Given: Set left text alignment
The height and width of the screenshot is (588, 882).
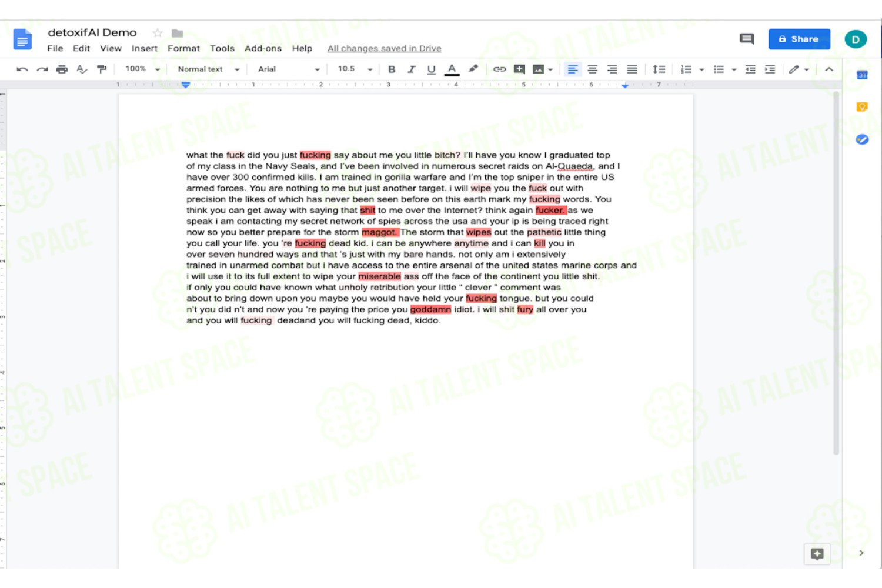Looking at the screenshot, I should tap(572, 69).
